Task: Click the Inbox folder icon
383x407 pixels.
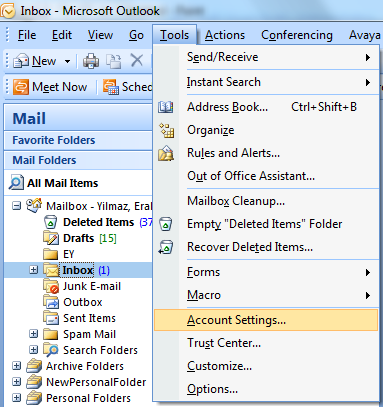Action: [x=51, y=270]
